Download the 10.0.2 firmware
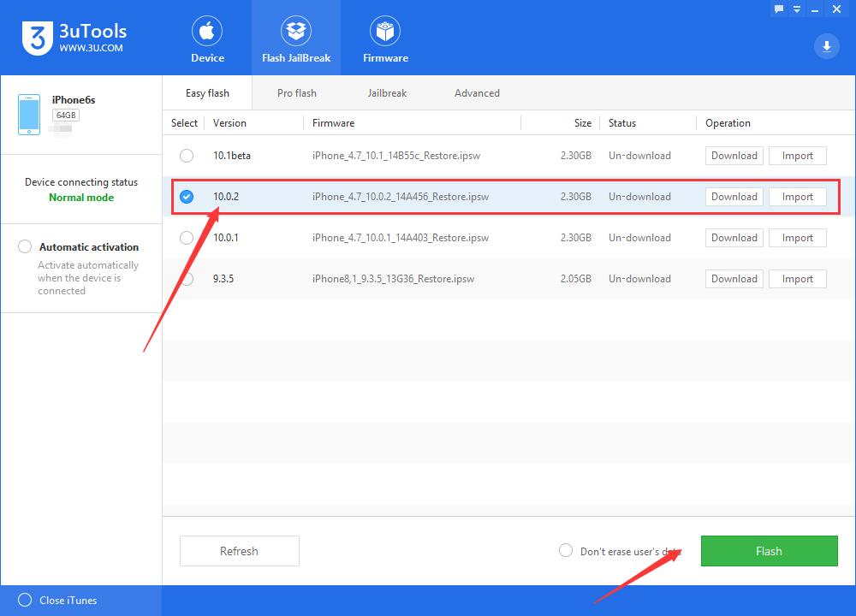This screenshot has width=856, height=616. pyautogui.click(x=734, y=197)
